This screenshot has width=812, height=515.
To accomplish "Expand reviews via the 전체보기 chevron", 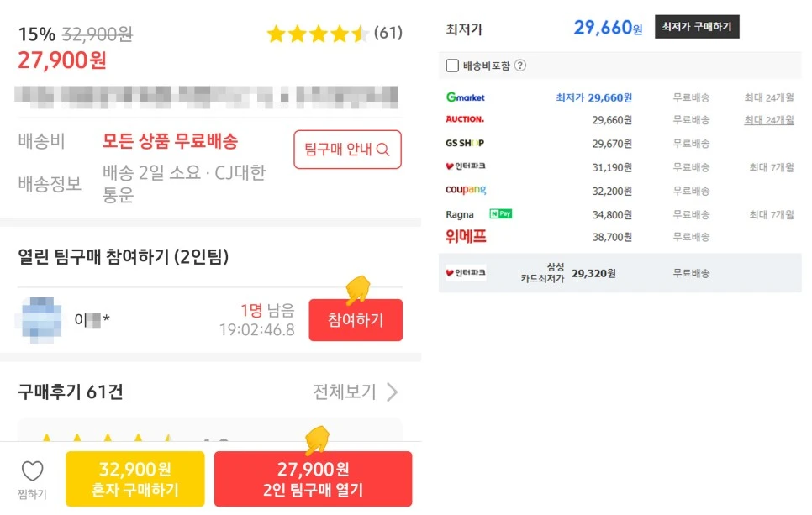I will 392,392.
